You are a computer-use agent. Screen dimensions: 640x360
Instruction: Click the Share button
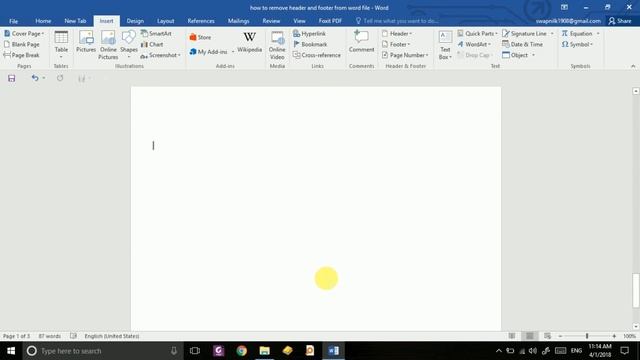pyautogui.click(x=620, y=21)
